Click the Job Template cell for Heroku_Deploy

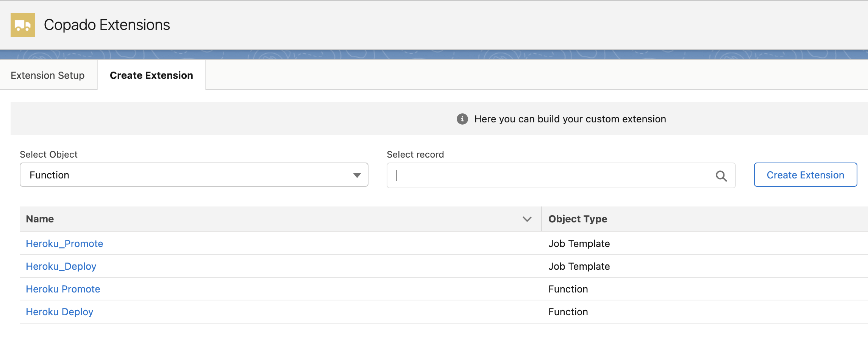tap(579, 266)
